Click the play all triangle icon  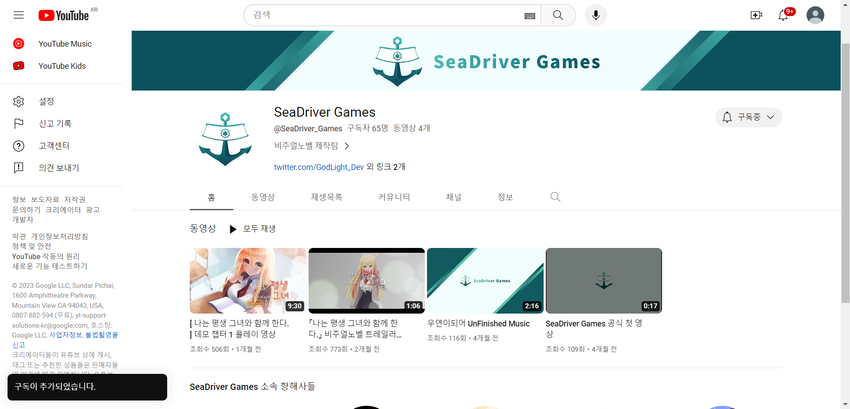point(233,229)
